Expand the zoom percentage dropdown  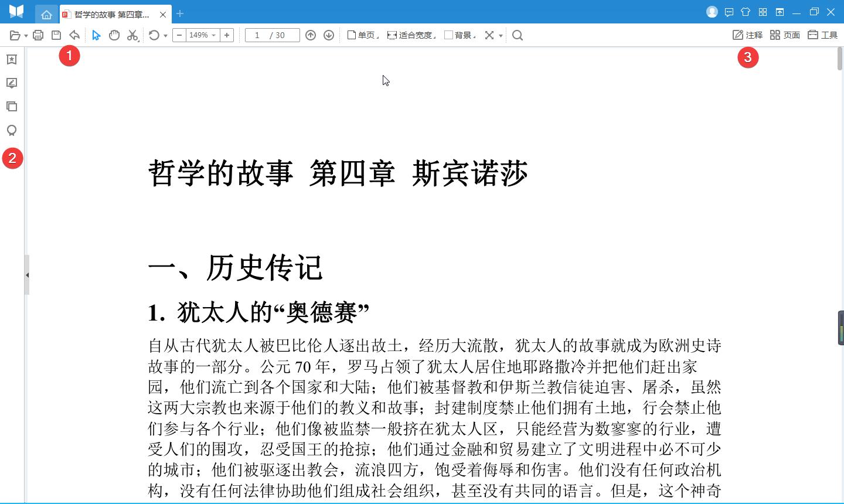pyautogui.click(x=214, y=35)
